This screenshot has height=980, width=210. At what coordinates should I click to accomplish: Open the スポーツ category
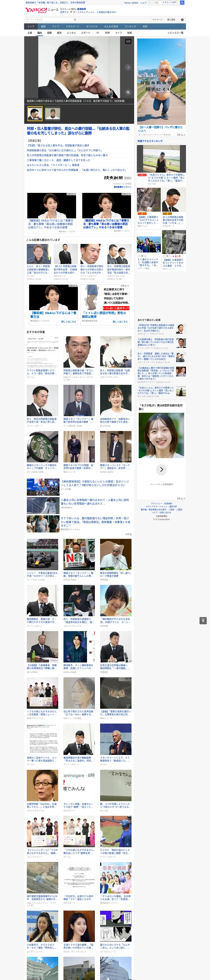pos(86,33)
